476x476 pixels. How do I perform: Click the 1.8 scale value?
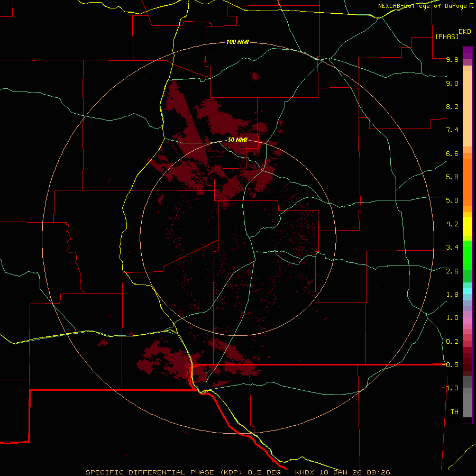click(x=452, y=295)
